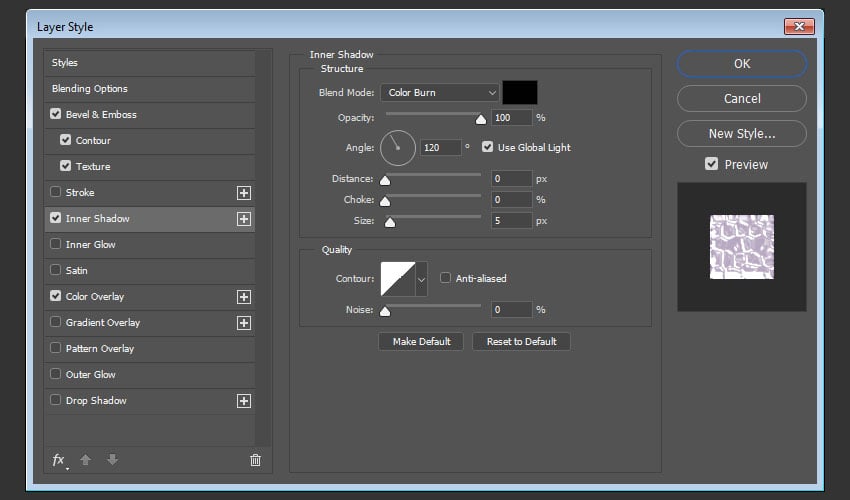Open the Inner Glow settings
This screenshot has height=500, width=850.
pos(91,245)
